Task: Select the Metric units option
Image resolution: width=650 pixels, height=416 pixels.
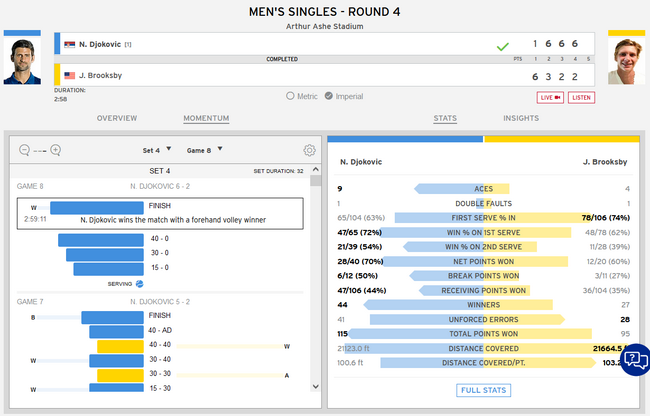Action: click(x=291, y=96)
